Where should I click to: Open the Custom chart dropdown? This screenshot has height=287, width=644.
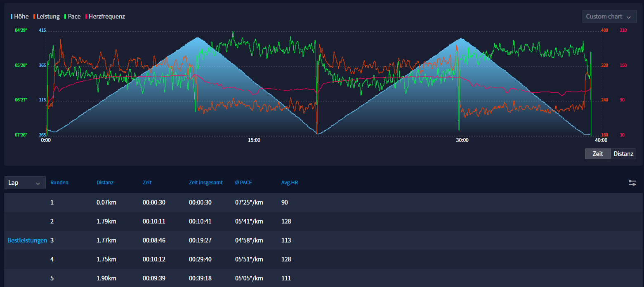[x=609, y=16]
